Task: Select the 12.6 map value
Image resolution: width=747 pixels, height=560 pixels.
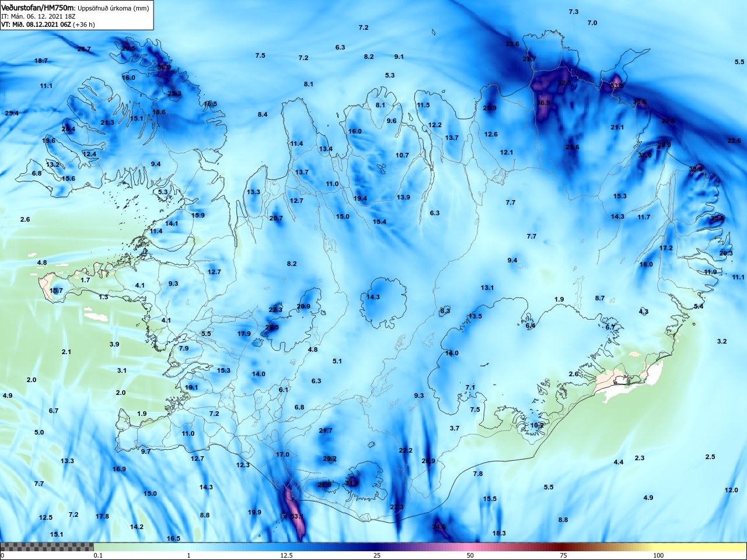Action: point(491,134)
